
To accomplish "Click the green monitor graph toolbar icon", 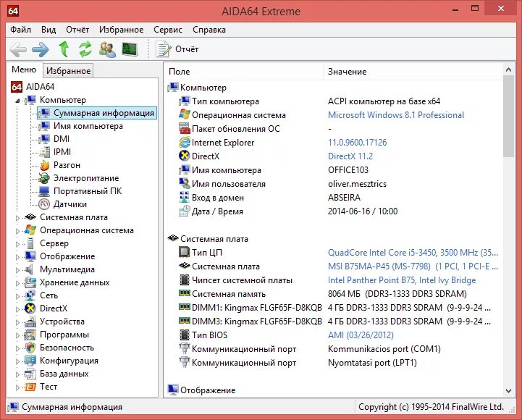I will pyautogui.click(x=130, y=49).
